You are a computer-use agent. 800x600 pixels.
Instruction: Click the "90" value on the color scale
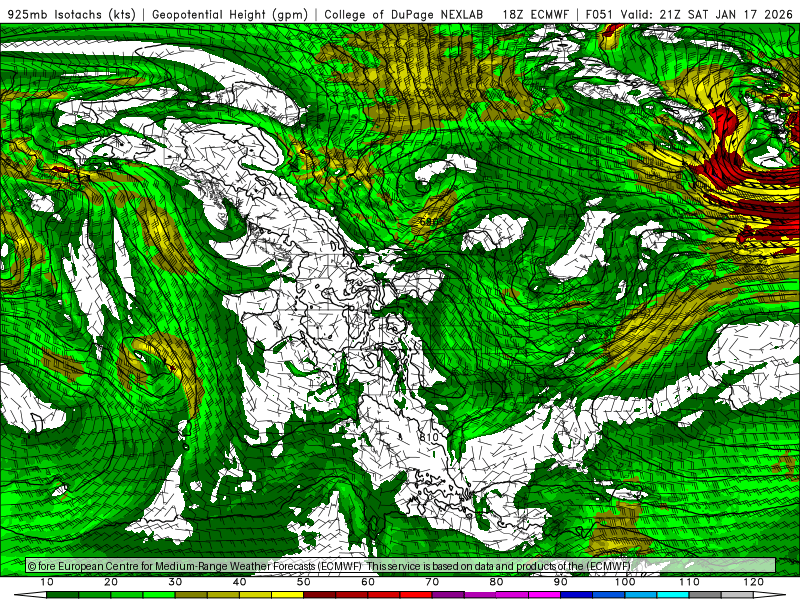(561, 582)
